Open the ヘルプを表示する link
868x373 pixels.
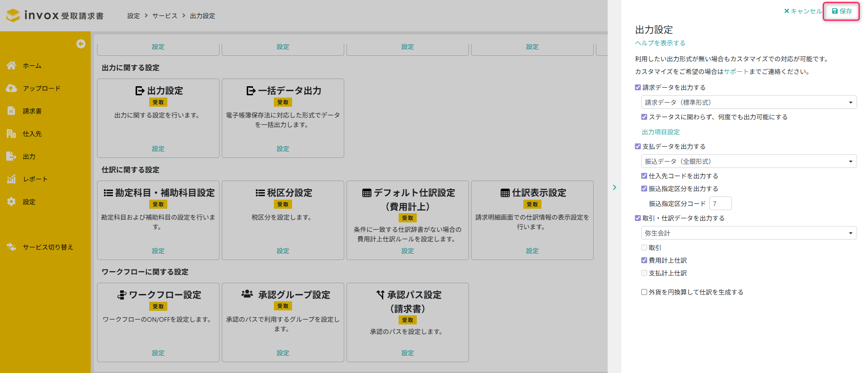(x=660, y=43)
